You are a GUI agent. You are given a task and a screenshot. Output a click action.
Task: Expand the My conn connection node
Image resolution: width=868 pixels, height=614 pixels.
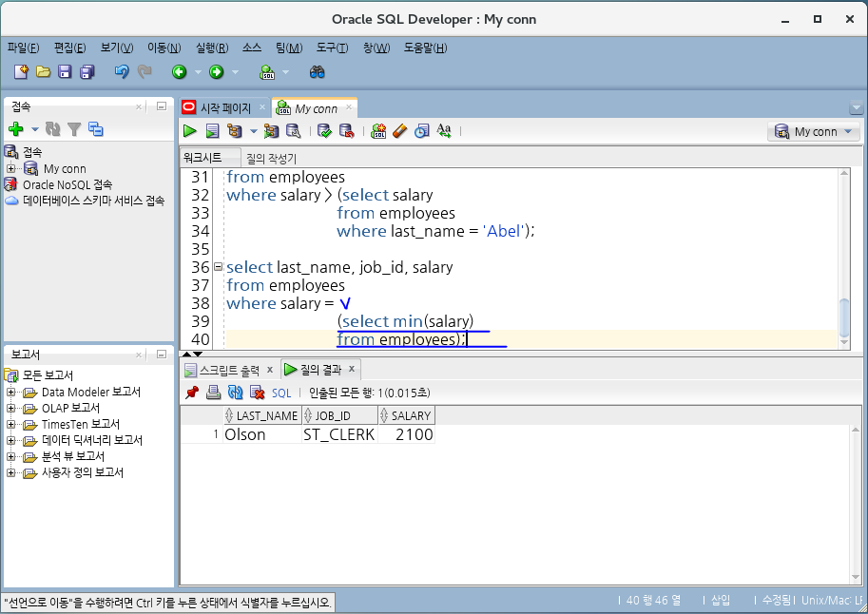(x=11, y=168)
